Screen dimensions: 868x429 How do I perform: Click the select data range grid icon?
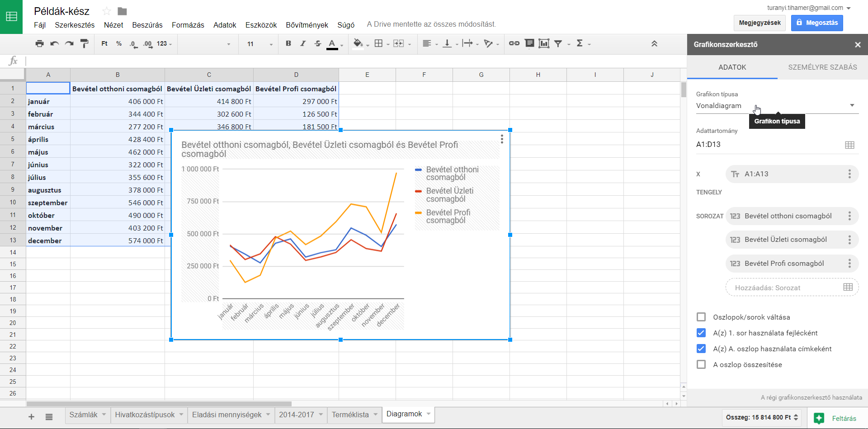849,145
